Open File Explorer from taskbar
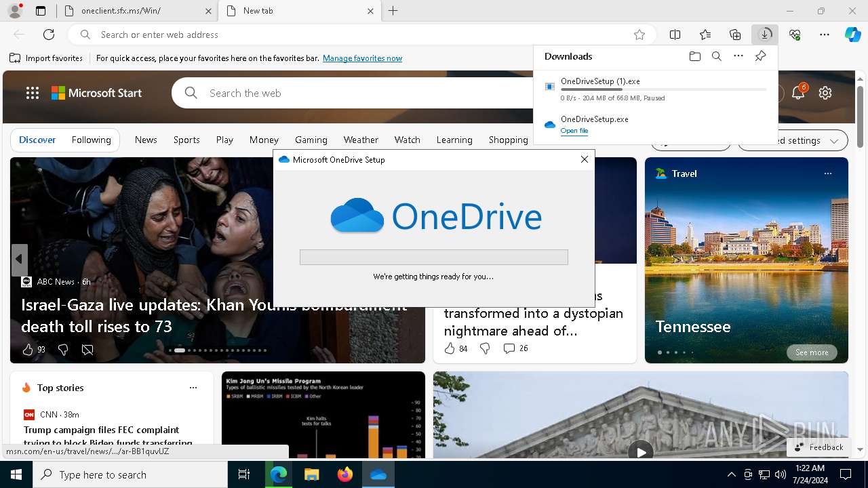Viewport: 868px width, 488px height. (312, 474)
